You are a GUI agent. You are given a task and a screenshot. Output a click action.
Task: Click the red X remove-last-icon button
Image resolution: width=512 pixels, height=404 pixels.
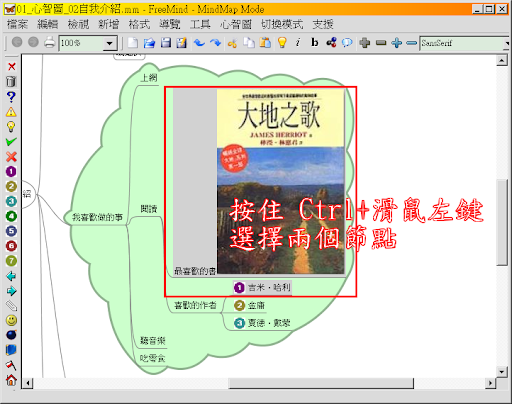[x=11, y=66]
